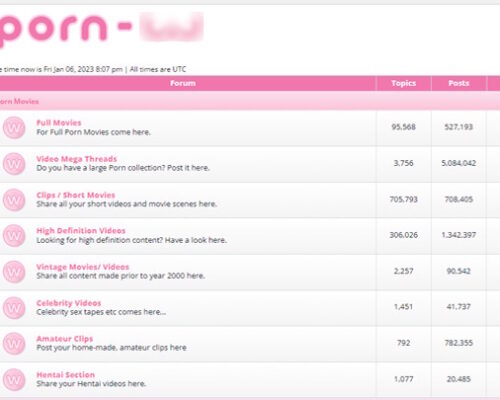Click the forum icon beside Celebrity Videos
The height and width of the screenshot is (400, 500).
point(14,308)
